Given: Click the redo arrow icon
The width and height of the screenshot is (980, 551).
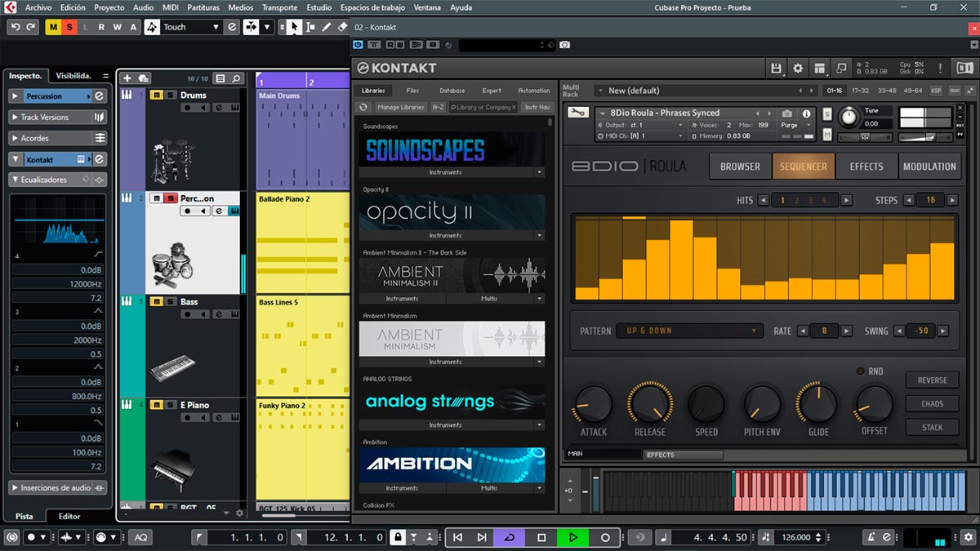Looking at the screenshot, I should [x=31, y=27].
